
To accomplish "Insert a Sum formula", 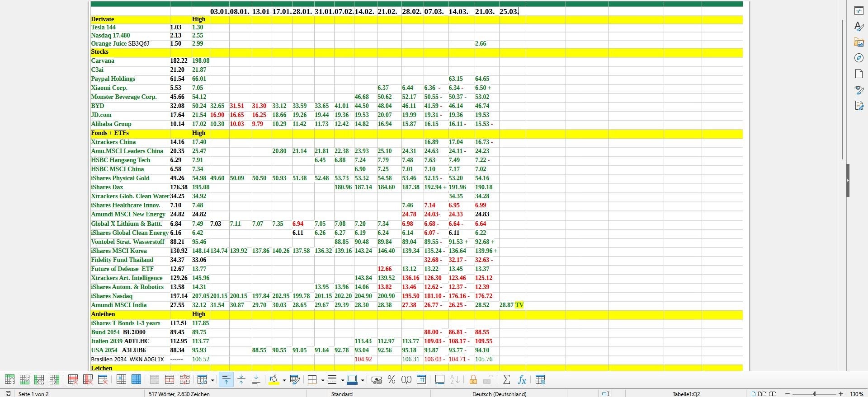I will tap(507, 380).
